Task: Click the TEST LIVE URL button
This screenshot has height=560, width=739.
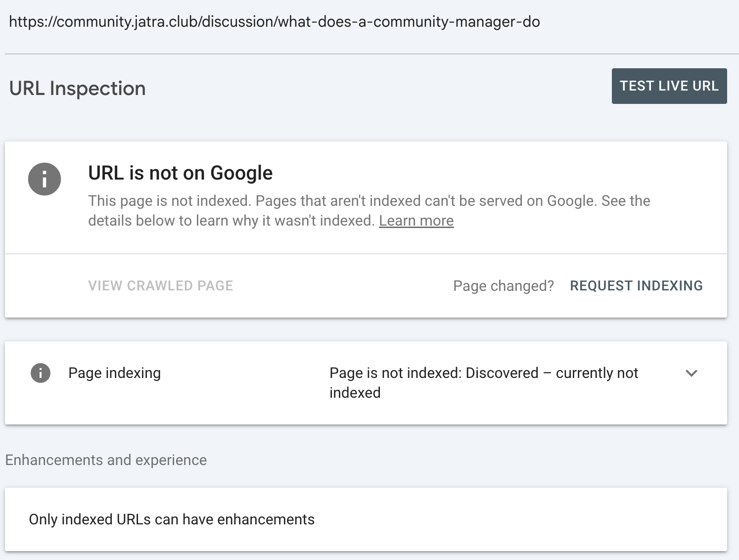Action: point(669,86)
